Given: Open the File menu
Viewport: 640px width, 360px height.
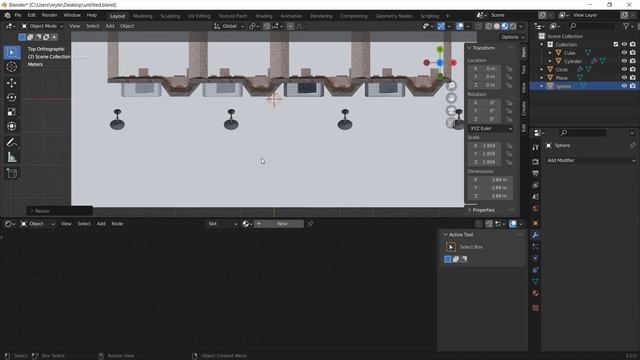Looking at the screenshot, I should click(x=18, y=16).
